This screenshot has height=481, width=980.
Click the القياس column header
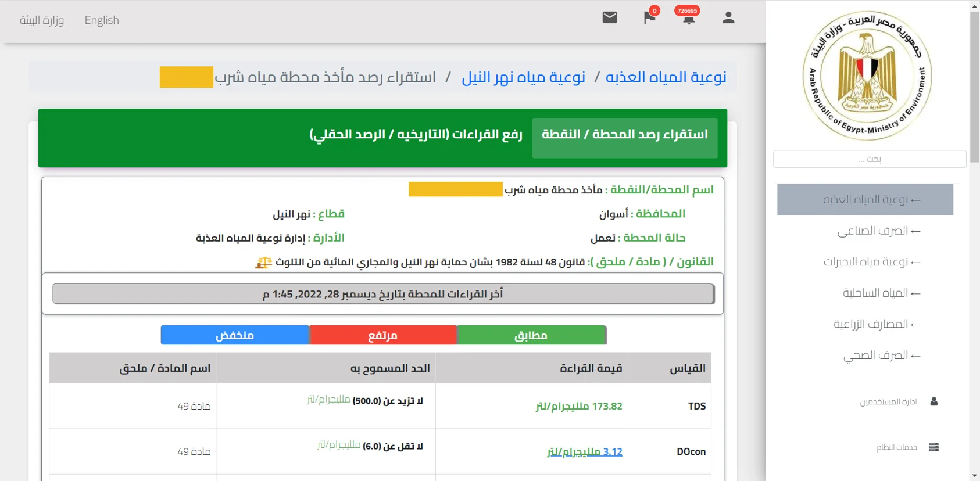(x=670, y=368)
